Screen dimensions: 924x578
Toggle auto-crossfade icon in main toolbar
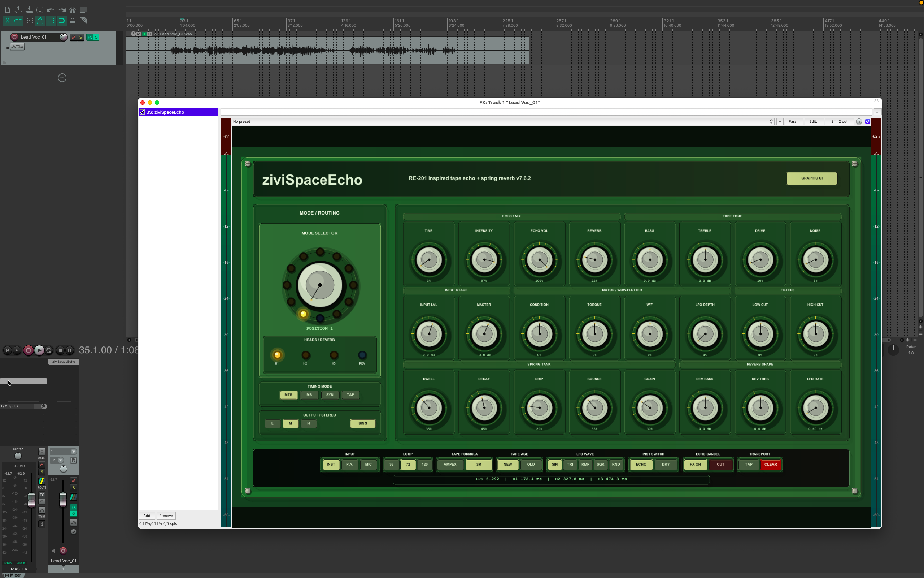(x=7, y=21)
